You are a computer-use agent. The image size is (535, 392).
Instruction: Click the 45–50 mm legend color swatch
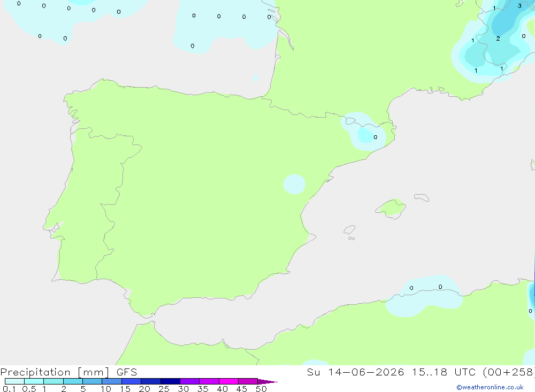coord(248,381)
